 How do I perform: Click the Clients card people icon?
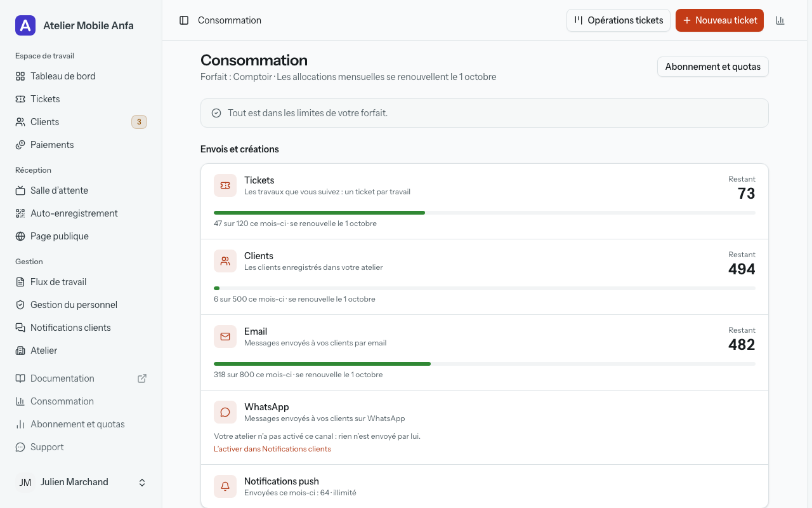click(225, 261)
